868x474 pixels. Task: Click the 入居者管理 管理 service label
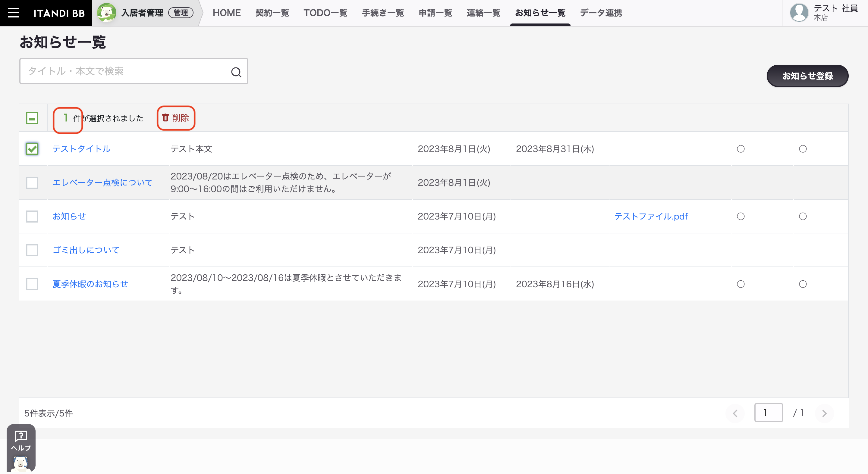tap(157, 13)
